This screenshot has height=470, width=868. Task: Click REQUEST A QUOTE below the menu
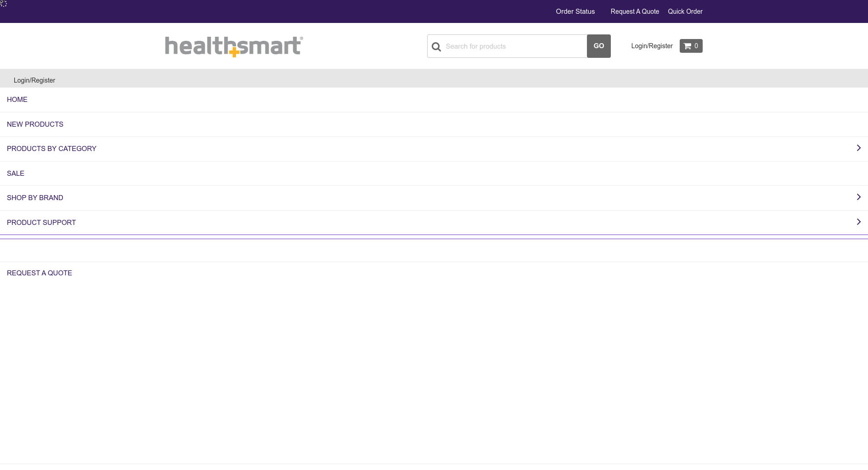pyautogui.click(x=39, y=273)
